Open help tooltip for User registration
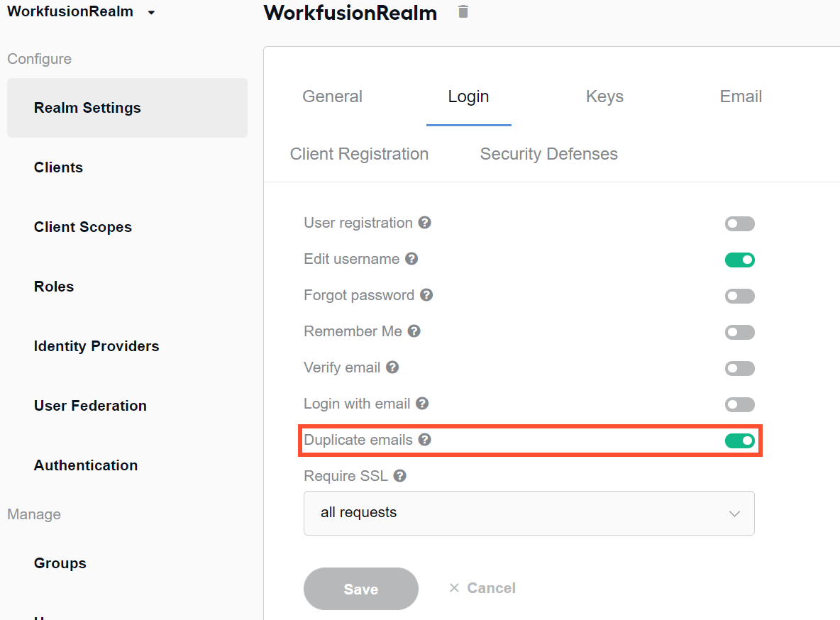This screenshot has width=840, height=620. [x=425, y=222]
